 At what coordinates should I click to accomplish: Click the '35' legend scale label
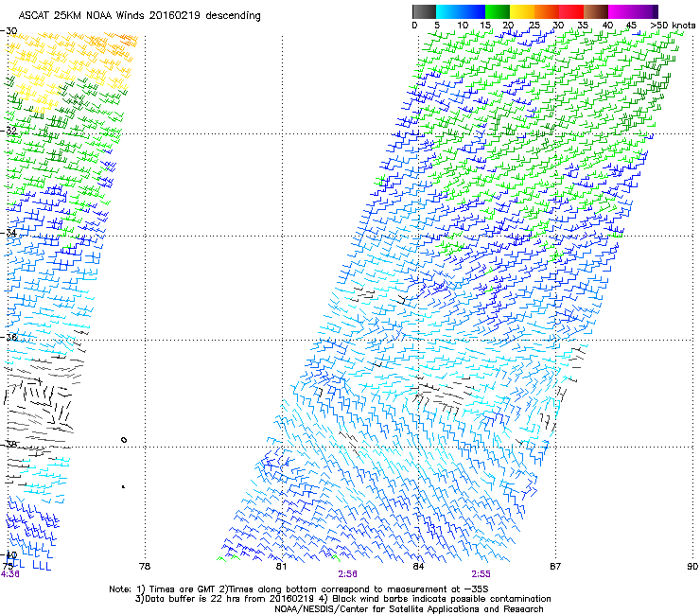click(x=583, y=25)
